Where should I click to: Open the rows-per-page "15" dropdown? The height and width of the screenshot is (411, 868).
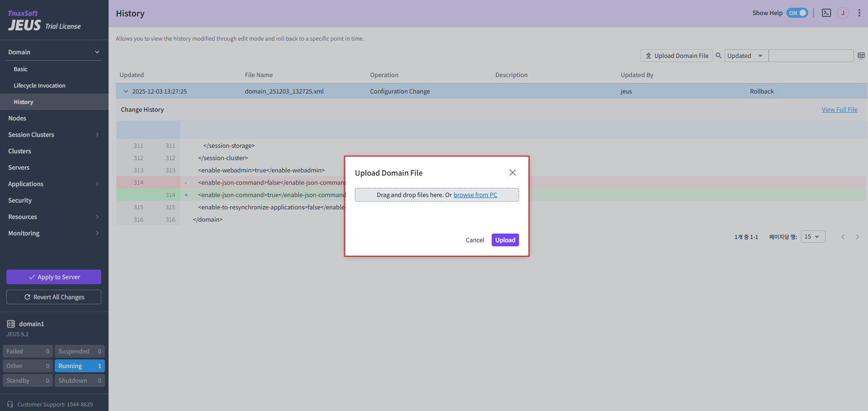coord(813,236)
